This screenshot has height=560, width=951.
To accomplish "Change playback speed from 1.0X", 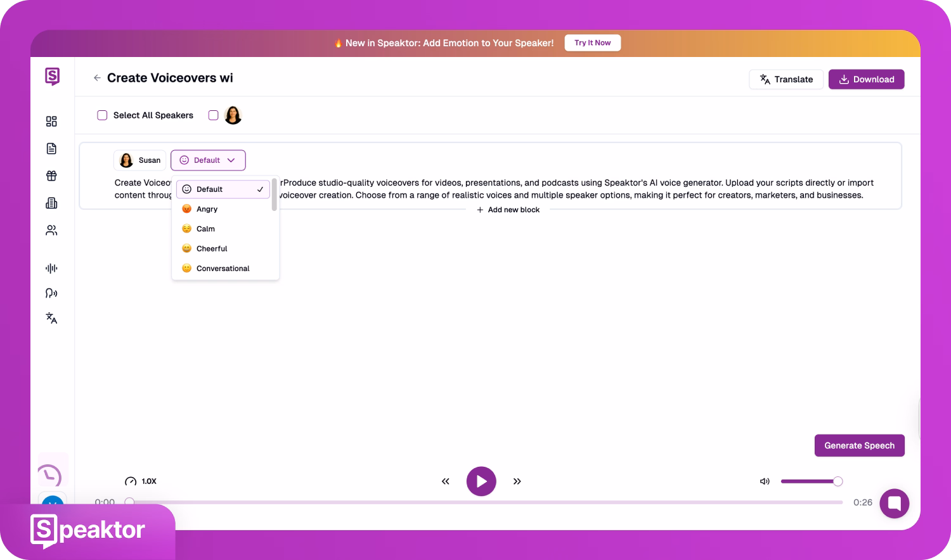I will (x=141, y=481).
